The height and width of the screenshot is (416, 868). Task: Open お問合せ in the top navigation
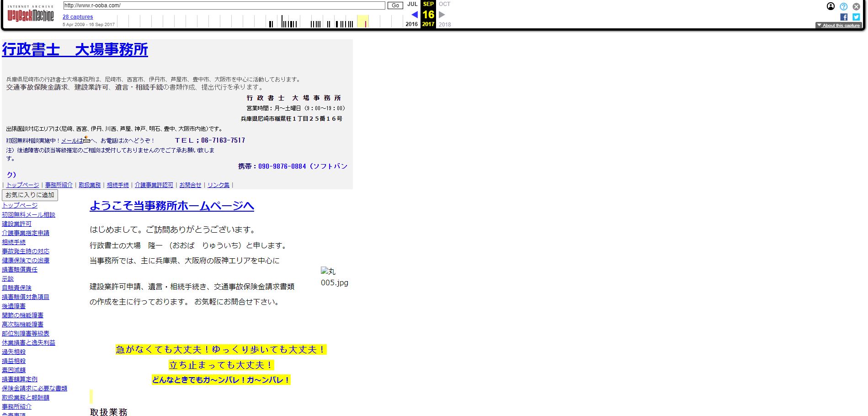[x=190, y=185]
